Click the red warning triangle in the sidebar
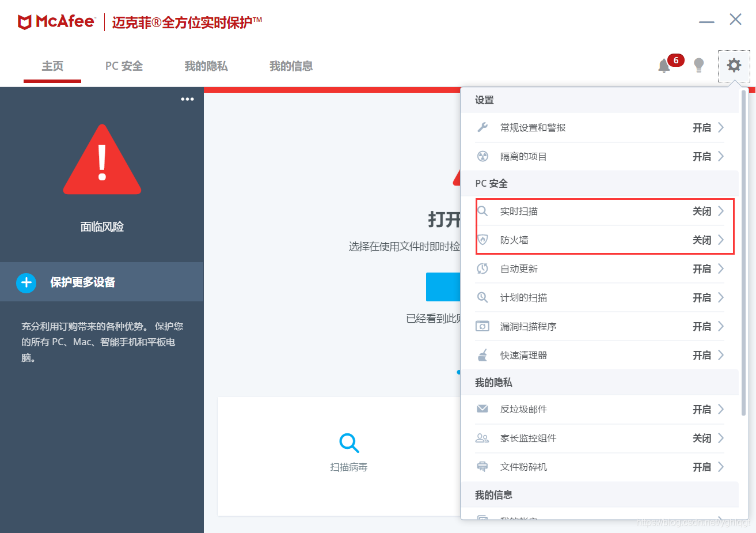The image size is (756, 533). pos(102,160)
